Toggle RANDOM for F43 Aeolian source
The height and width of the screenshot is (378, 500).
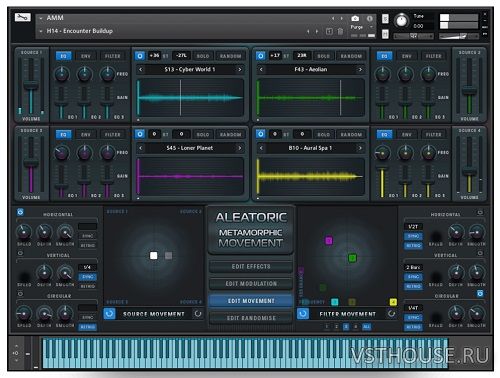coord(351,56)
